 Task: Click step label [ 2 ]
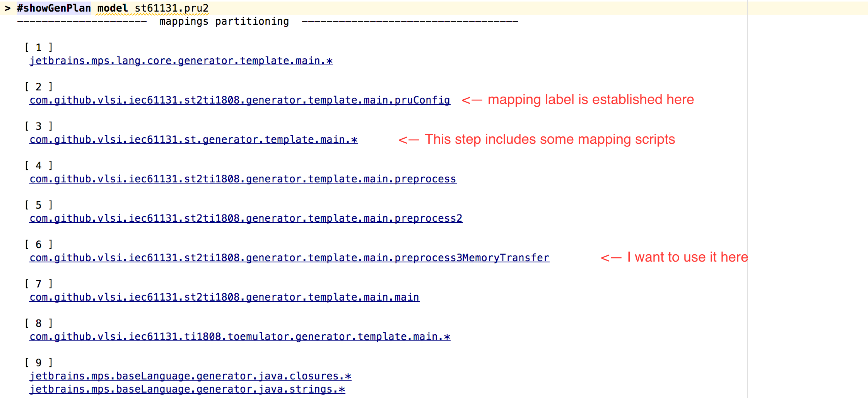(39, 87)
